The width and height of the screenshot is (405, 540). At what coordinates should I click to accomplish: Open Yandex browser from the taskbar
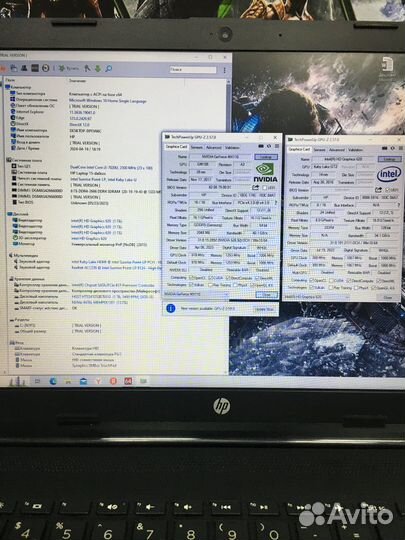[98, 381]
